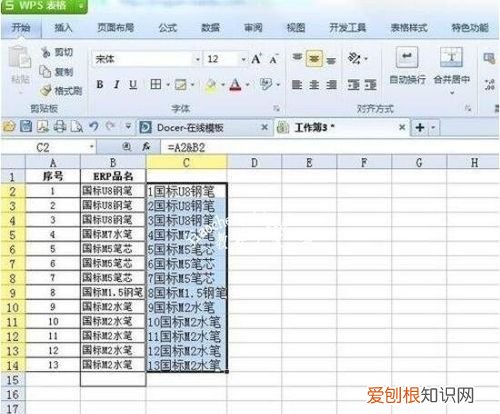Apply fill color bucket
500x414 pixels.
point(211,85)
